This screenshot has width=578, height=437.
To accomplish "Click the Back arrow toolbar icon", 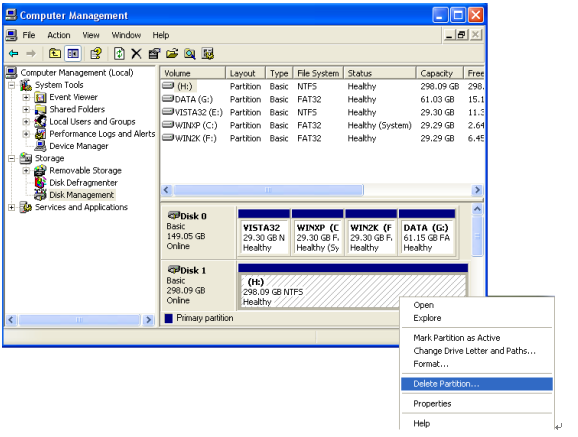I will (x=14, y=54).
